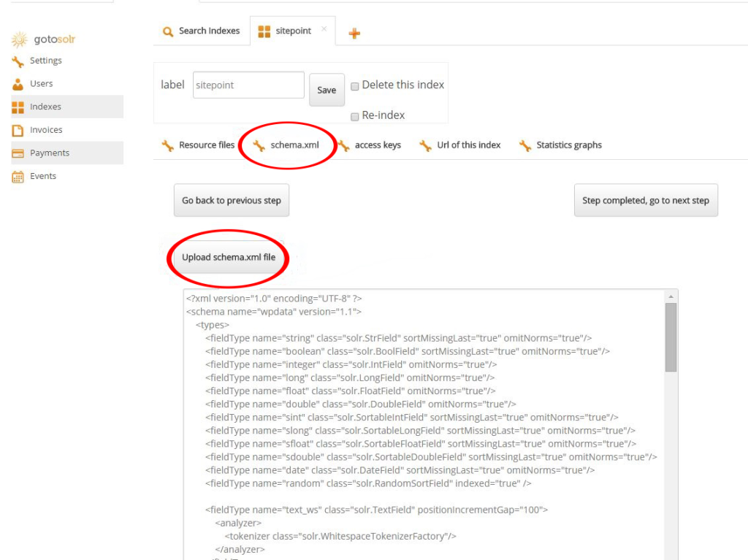The image size is (748, 560).
Task: Click the wrench icon beside Statistics graphs
Action: [524, 145]
